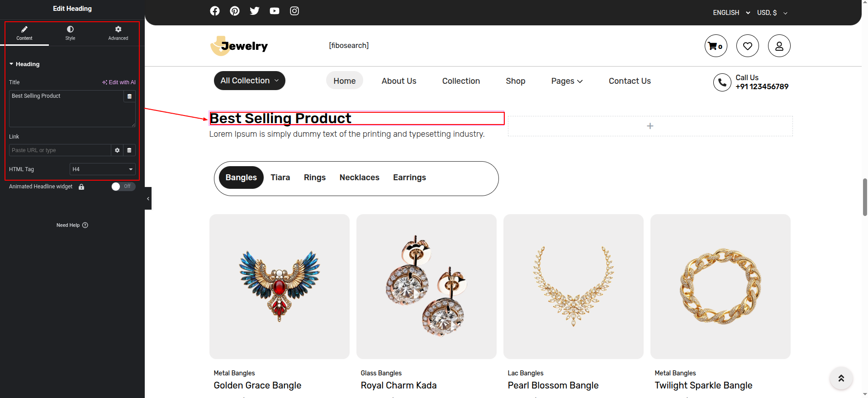Toggle the Animated Headline widget switch
This screenshot has height=398, width=868.
[x=123, y=187]
